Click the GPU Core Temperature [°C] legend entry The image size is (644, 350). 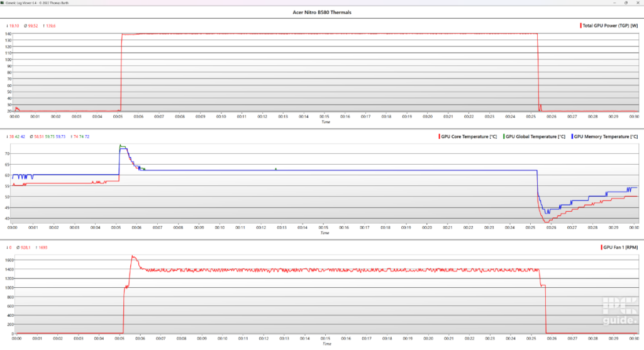[x=469, y=136]
